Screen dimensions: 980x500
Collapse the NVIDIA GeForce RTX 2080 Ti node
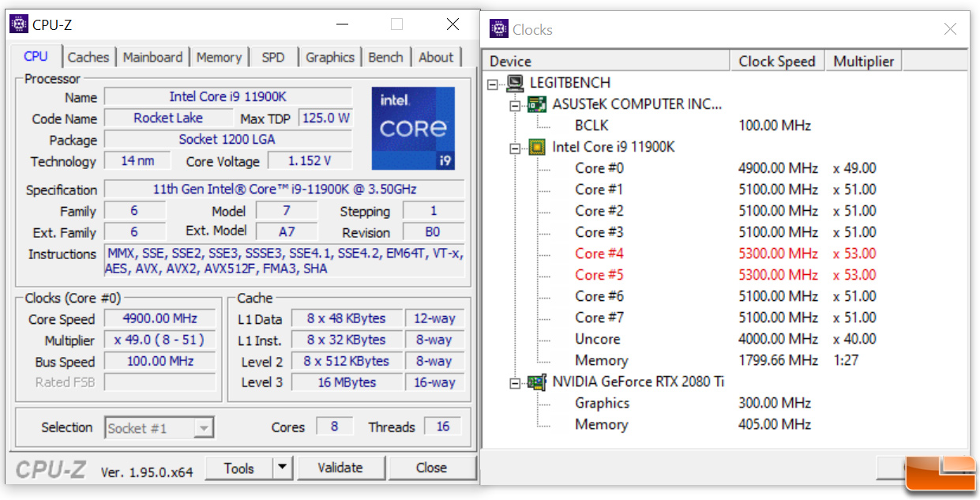coord(515,382)
